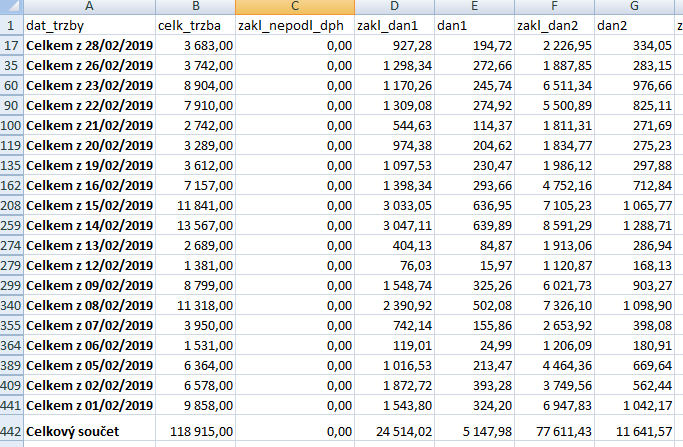This screenshot has height=447, width=683.
Task: Select the 24 514,02 total cell
Action: click(x=395, y=431)
